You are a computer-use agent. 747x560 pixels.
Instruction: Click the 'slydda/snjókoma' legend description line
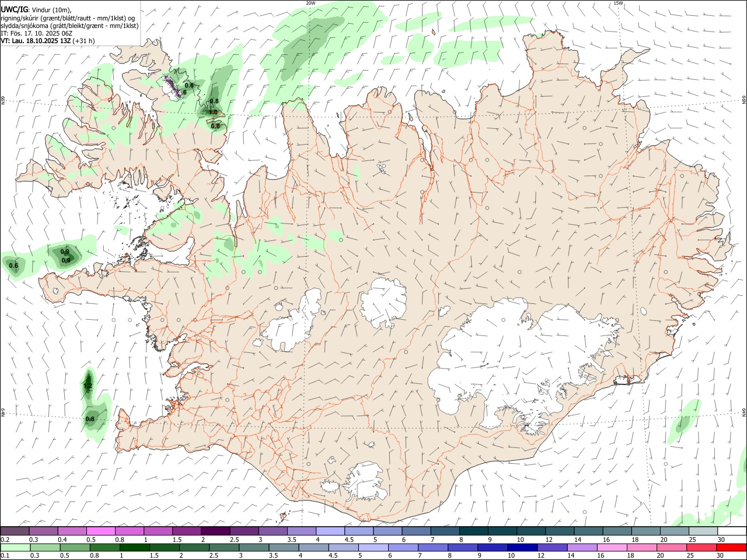[x=69, y=26]
